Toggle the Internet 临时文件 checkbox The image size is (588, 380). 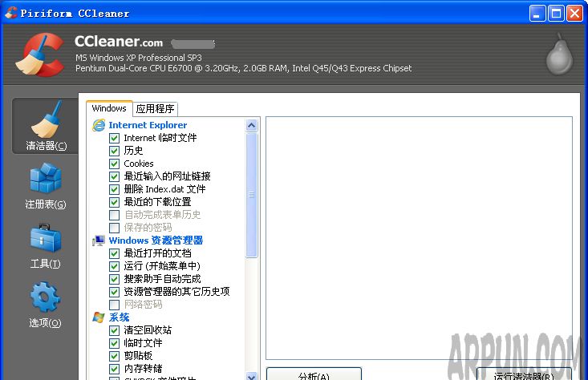point(114,138)
